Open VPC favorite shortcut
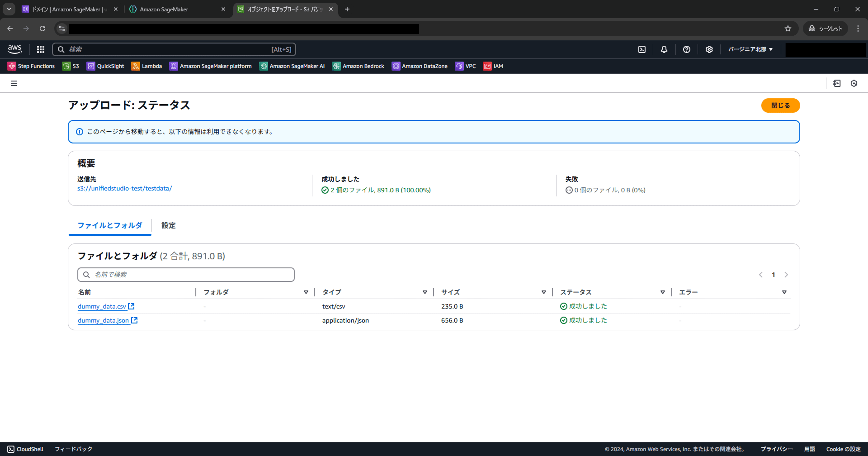This screenshot has height=456, width=868. [x=465, y=66]
